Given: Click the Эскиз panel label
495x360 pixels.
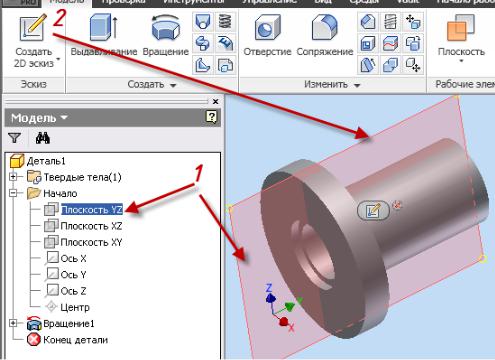Looking at the screenshot, I should 34,84.
